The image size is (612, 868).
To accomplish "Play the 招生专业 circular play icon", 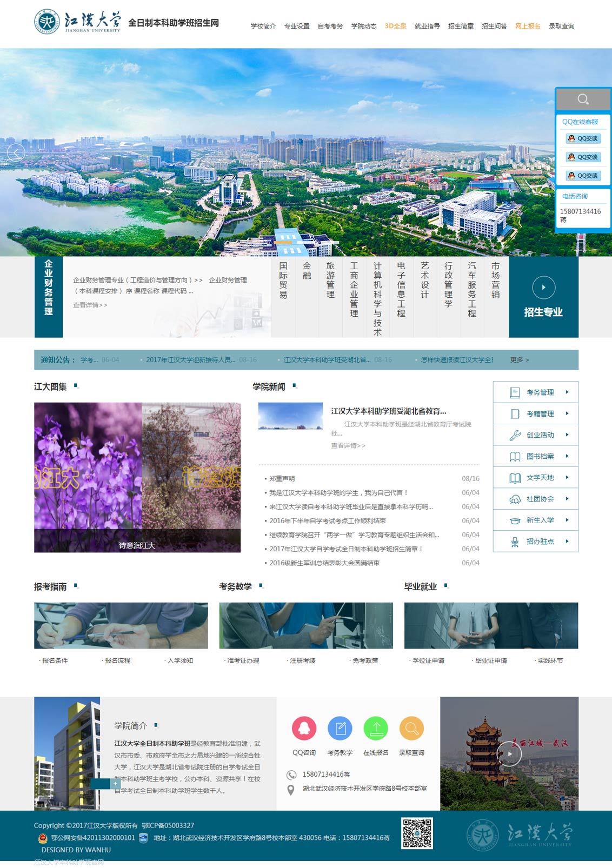I will [x=543, y=288].
